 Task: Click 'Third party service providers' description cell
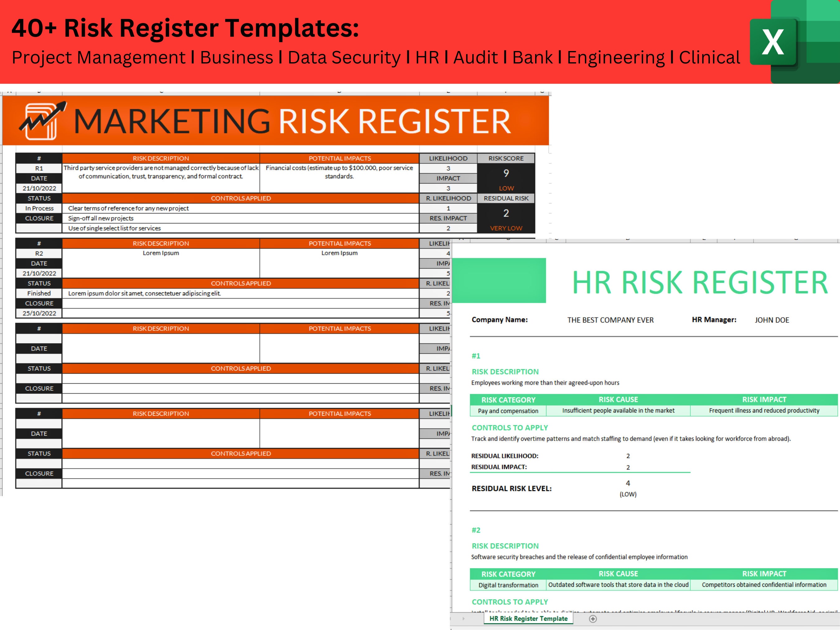(161, 178)
